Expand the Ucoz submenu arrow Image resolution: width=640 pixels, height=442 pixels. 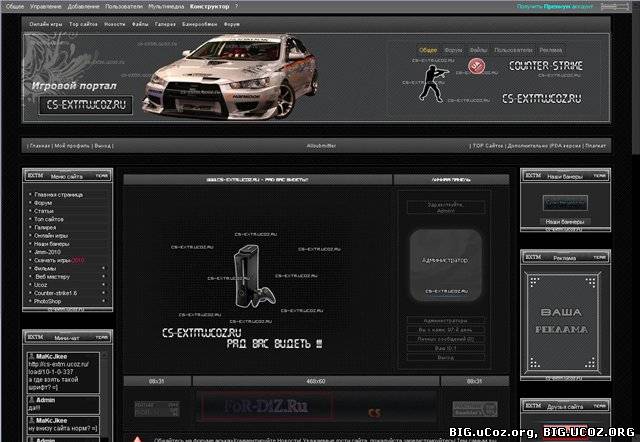(103, 285)
